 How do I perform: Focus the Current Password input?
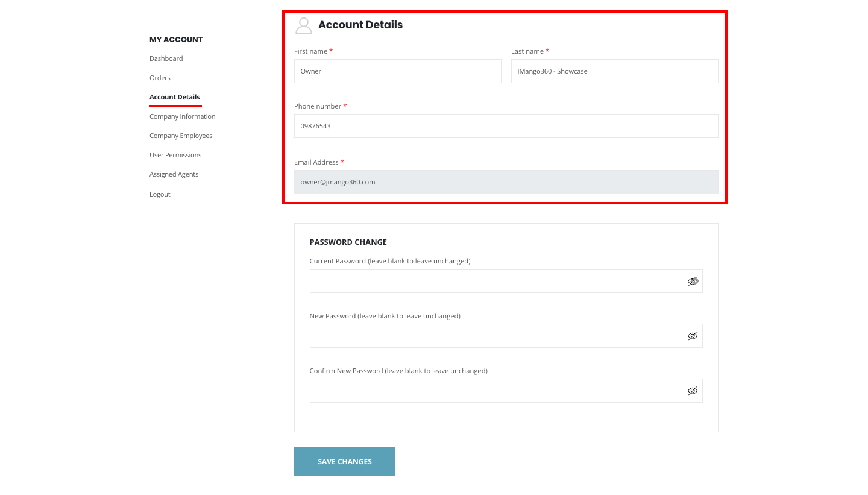point(494,281)
